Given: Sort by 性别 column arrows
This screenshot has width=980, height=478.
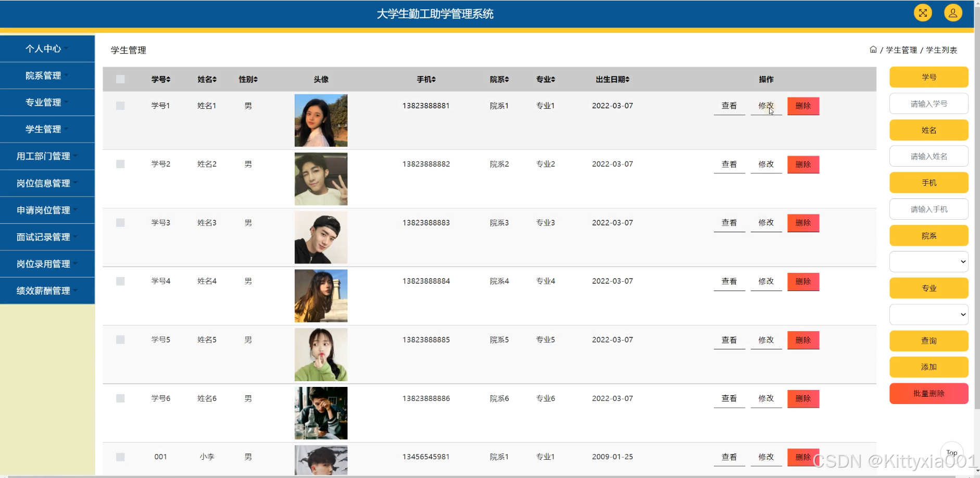Looking at the screenshot, I should [256, 80].
